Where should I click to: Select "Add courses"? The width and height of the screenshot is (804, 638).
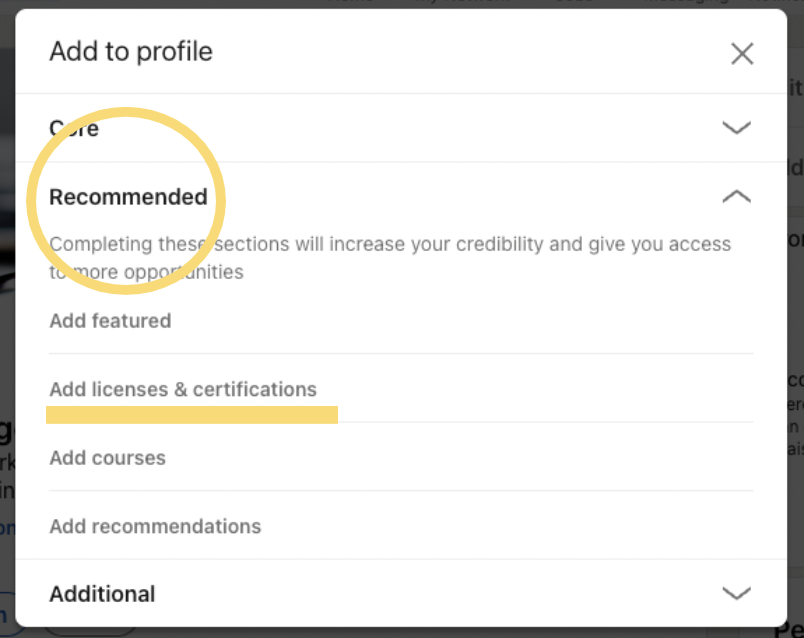click(107, 457)
